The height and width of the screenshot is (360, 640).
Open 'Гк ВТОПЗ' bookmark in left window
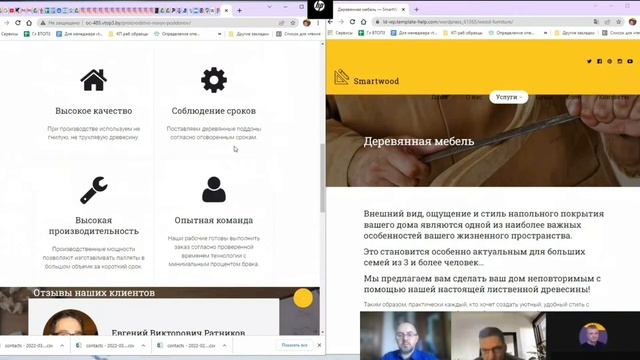click(37, 34)
